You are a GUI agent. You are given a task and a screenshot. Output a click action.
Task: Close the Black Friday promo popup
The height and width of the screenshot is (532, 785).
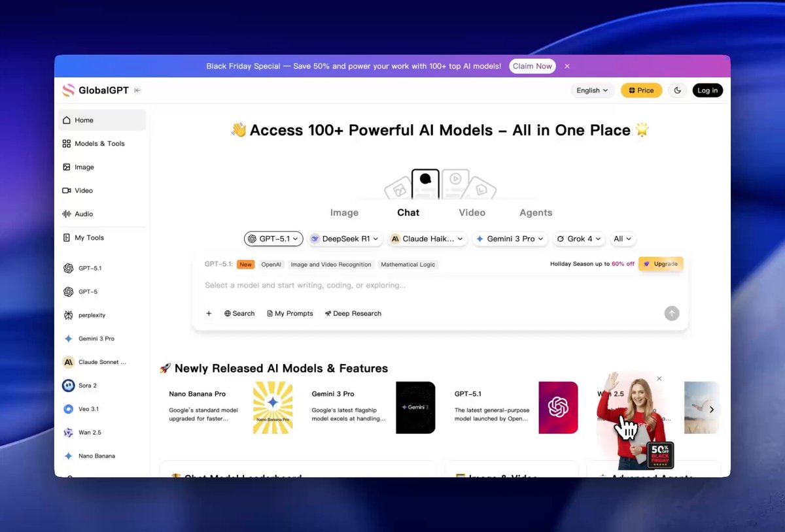coord(659,379)
